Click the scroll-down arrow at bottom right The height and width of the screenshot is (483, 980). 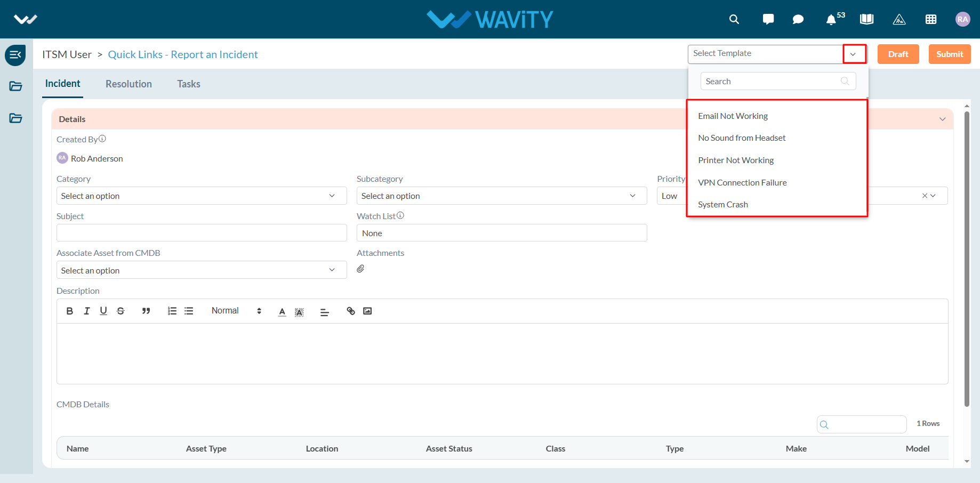click(x=967, y=462)
